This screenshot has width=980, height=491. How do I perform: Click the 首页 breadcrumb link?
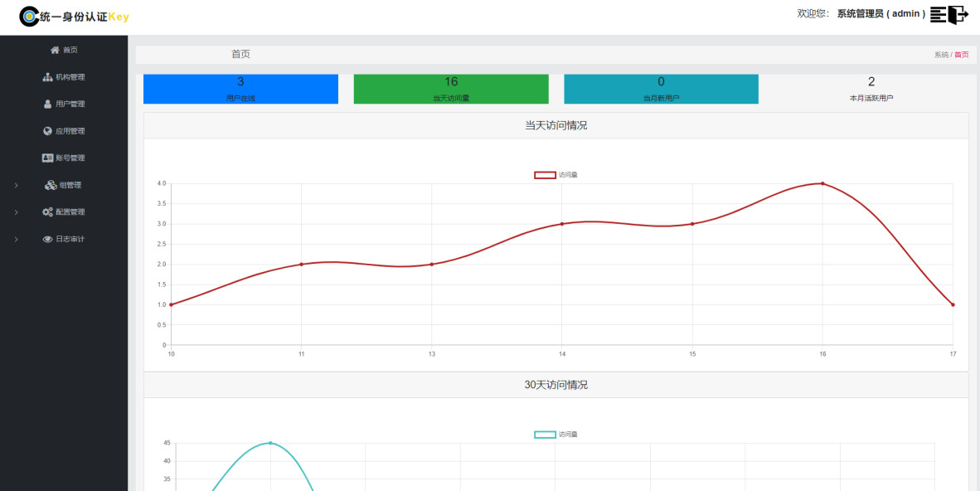[961, 55]
